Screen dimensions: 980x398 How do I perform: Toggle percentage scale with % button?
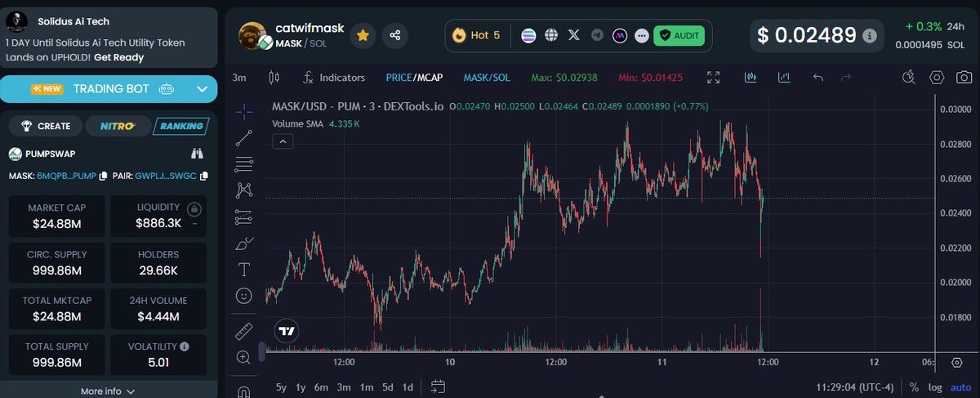pos(914,387)
